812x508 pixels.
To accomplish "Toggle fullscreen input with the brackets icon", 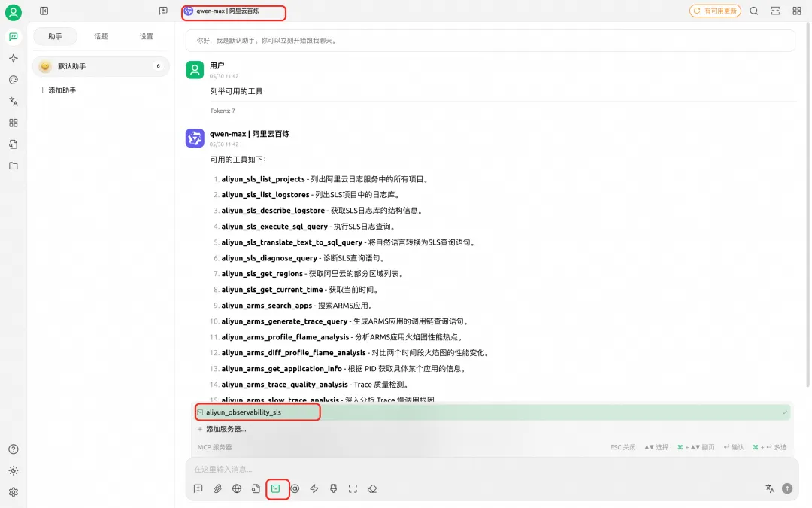I will click(353, 488).
